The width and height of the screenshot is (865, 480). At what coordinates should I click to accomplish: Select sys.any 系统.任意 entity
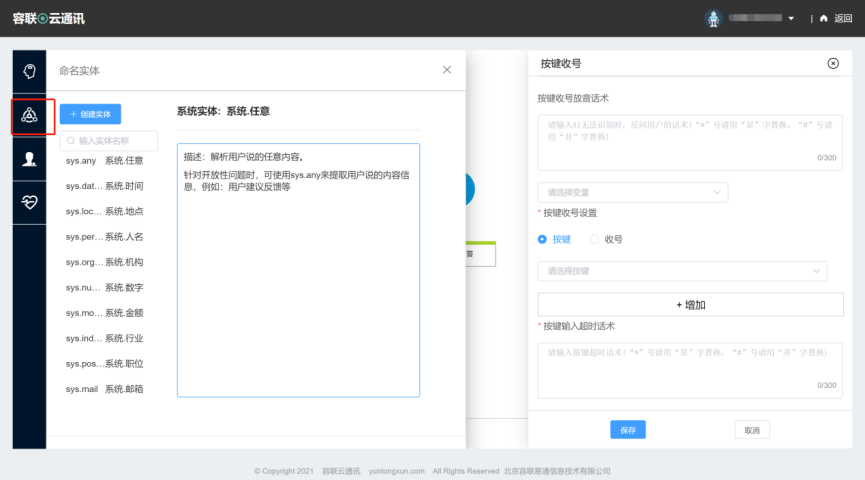click(x=104, y=161)
